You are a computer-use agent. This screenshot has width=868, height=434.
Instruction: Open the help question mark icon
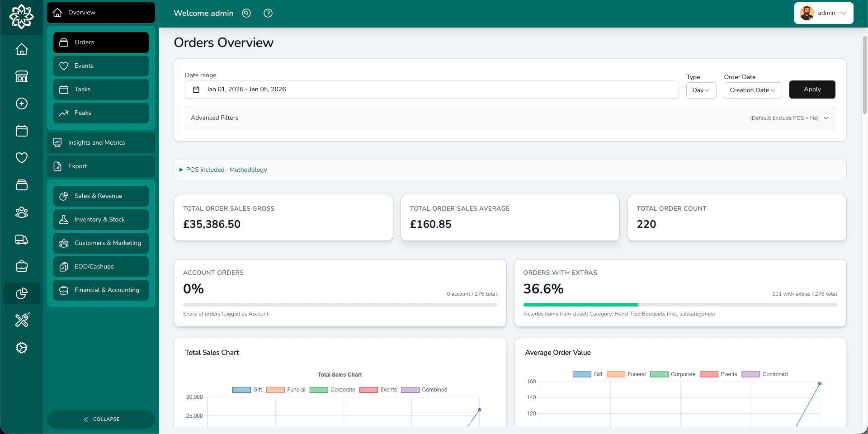268,13
